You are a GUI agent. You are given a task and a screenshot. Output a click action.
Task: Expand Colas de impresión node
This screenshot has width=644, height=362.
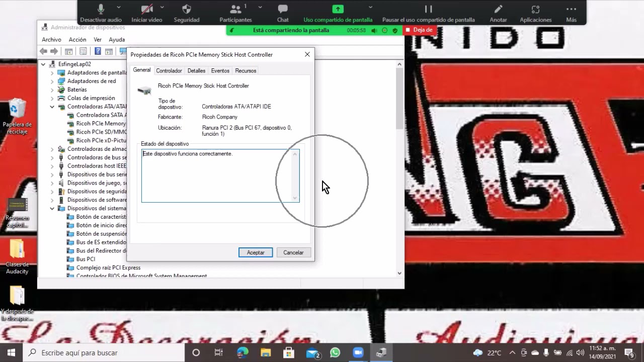tap(52, 99)
